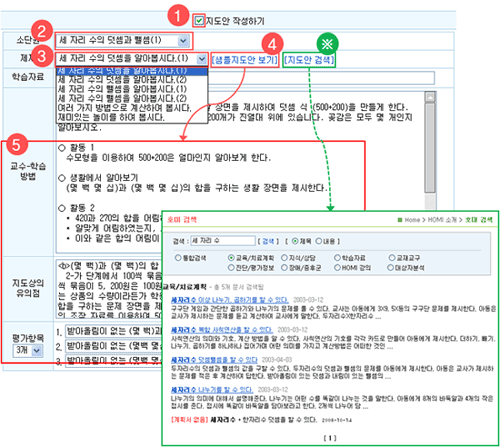Click the scrollbar up arrow button
The image size is (500, 447).
point(430,97)
